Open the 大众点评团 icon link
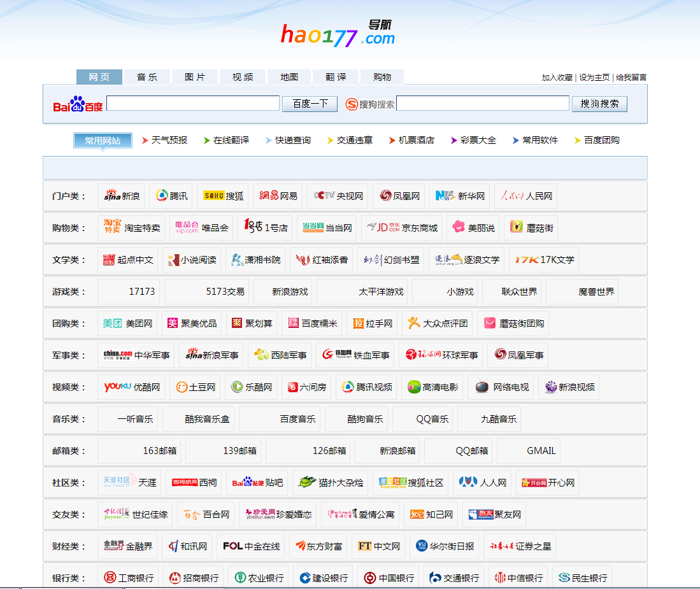 coord(414,323)
